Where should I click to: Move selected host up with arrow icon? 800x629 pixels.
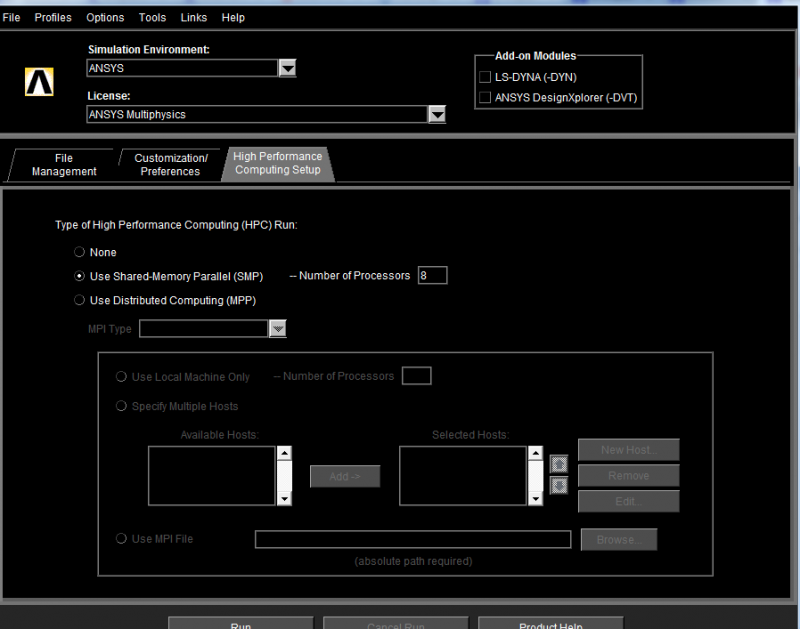click(x=559, y=464)
